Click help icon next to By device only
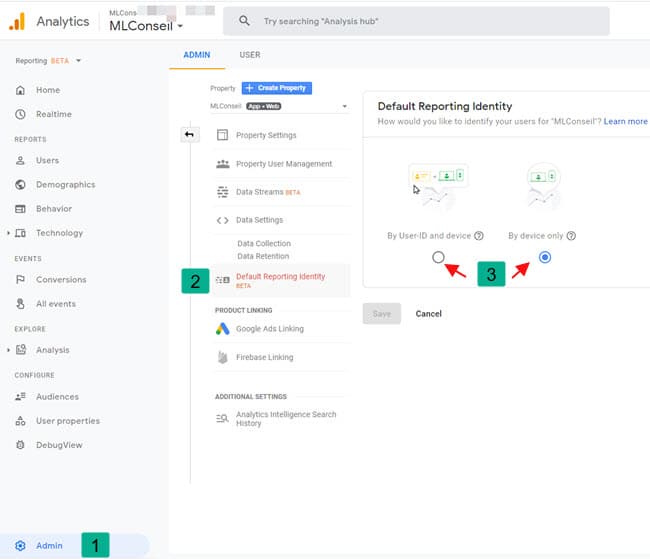Image resolution: width=650 pixels, height=559 pixels. 571,236
